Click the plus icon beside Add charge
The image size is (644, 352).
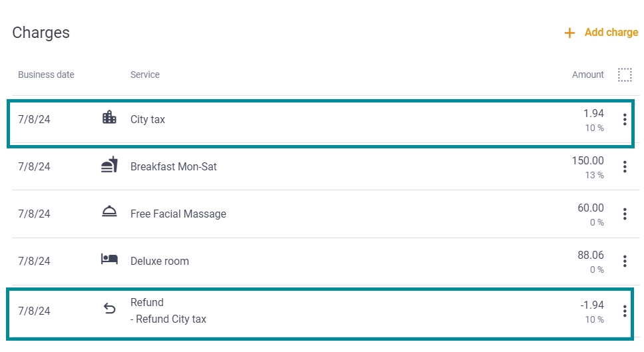pos(569,33)
